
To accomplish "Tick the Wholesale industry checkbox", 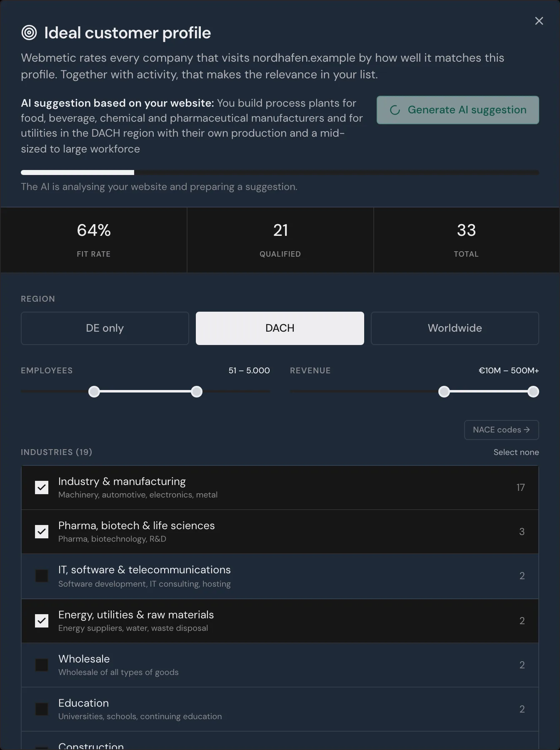I will (42, 665).
